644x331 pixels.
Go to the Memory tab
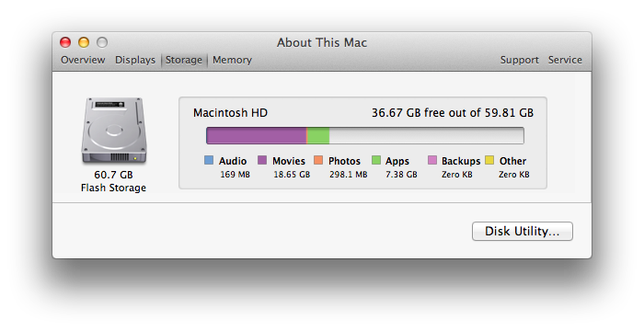tap(232, 60)
